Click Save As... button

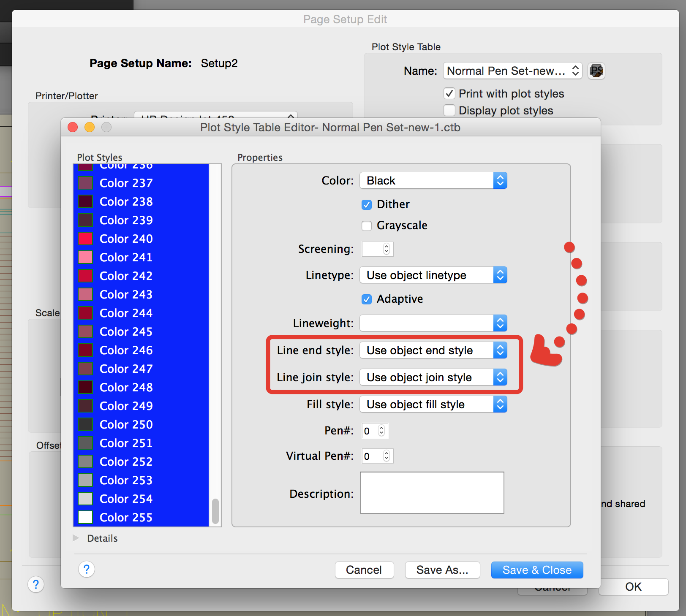[x=442, y=570]
